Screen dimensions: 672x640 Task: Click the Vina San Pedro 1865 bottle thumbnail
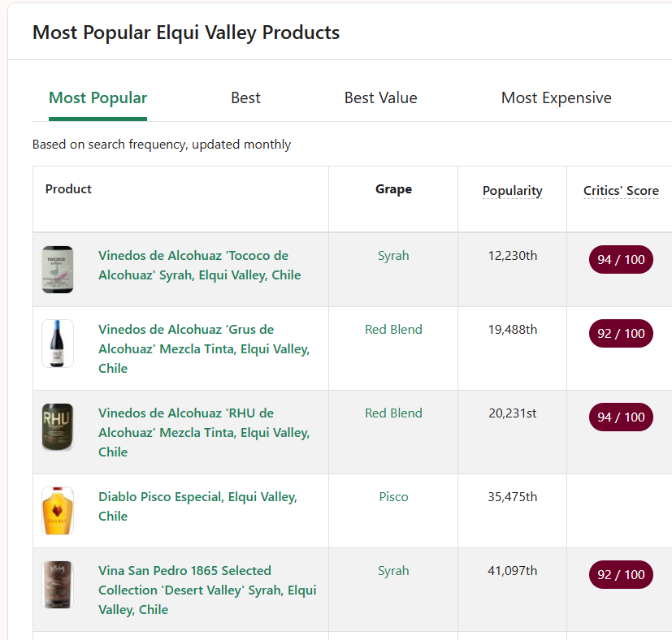58,585
